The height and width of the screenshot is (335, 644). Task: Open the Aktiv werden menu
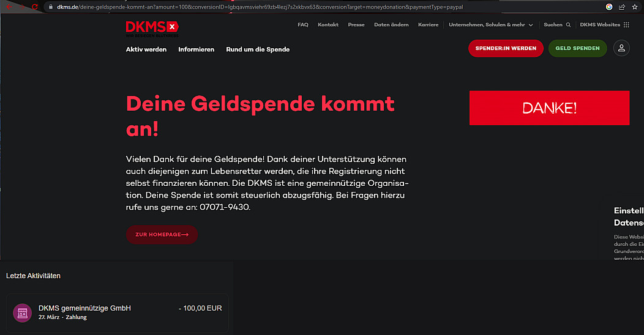[146, 50]
